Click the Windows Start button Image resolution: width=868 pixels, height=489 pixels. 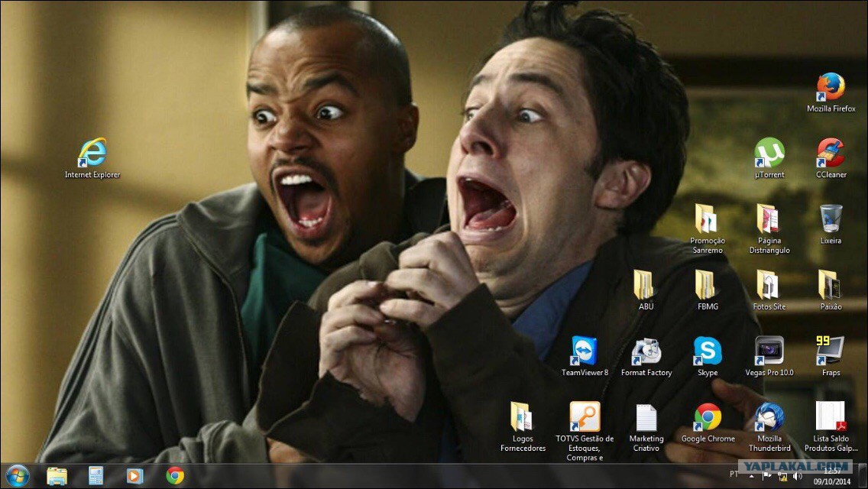(17, 475)
